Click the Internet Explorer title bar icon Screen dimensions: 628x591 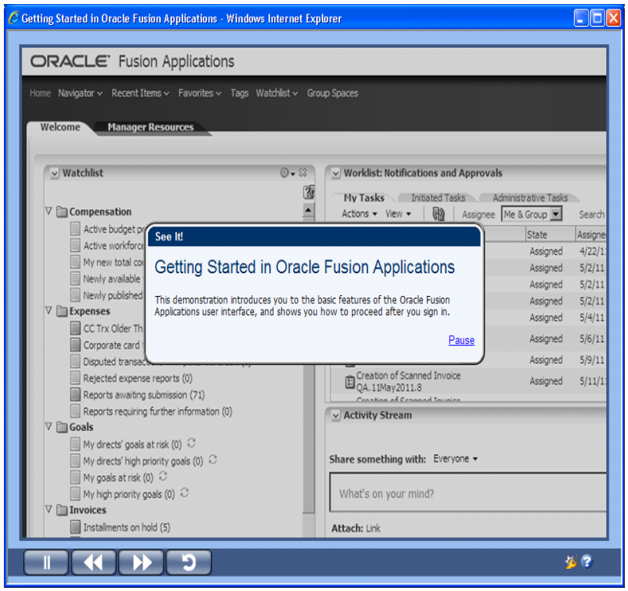point(14,18)
